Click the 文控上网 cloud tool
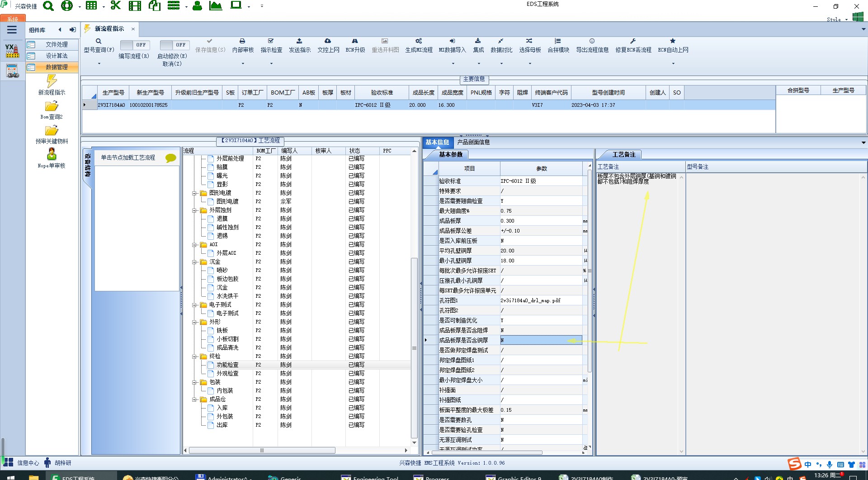Screen dimensions: 868x480 (x=328, y=46)
